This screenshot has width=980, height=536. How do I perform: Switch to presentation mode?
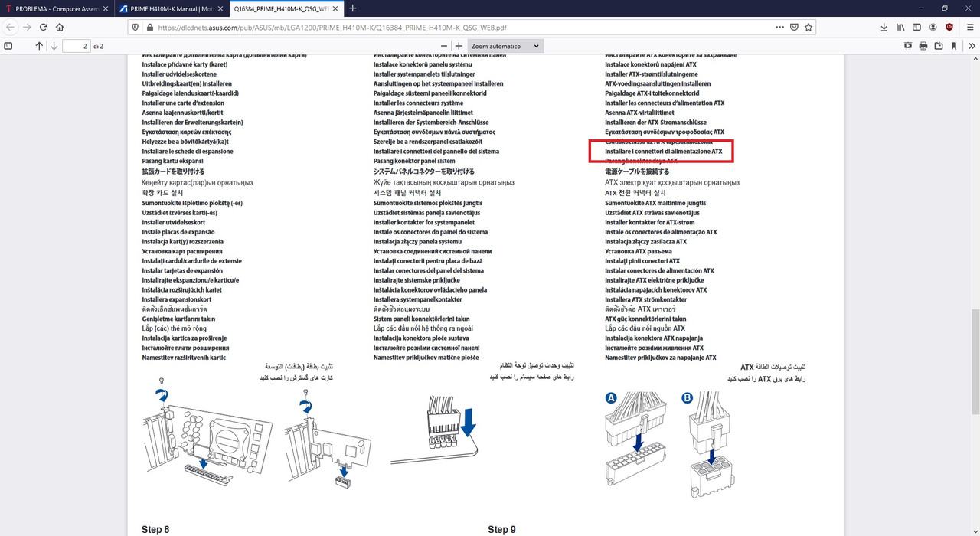pos(909,46)
